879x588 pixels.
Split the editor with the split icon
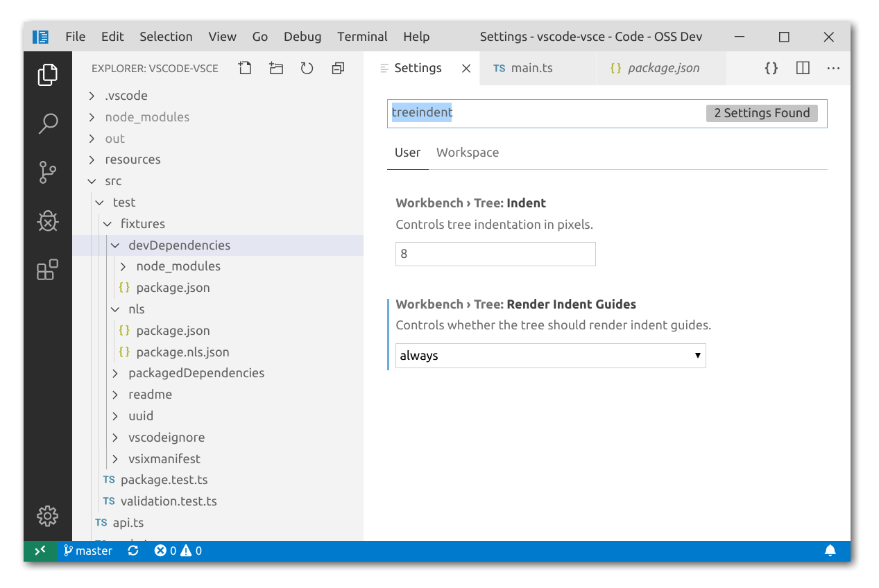coord(802,68)
